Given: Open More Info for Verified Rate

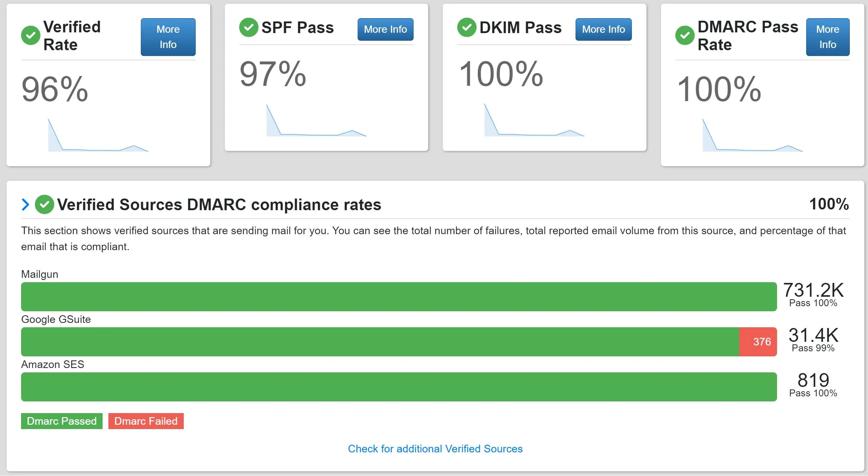Looking at the screenshot, I should [168, 37].
